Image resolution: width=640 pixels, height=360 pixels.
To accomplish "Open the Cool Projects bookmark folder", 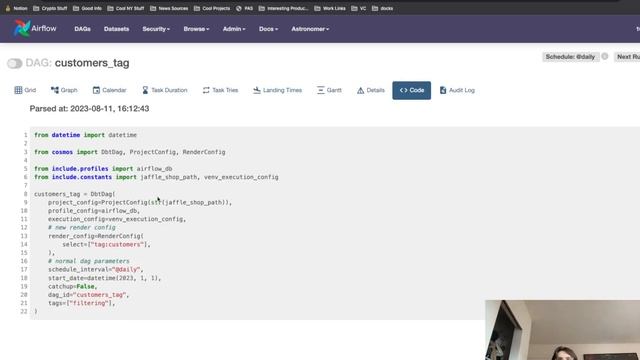I will pyautogui.click(x=212, y=8).
